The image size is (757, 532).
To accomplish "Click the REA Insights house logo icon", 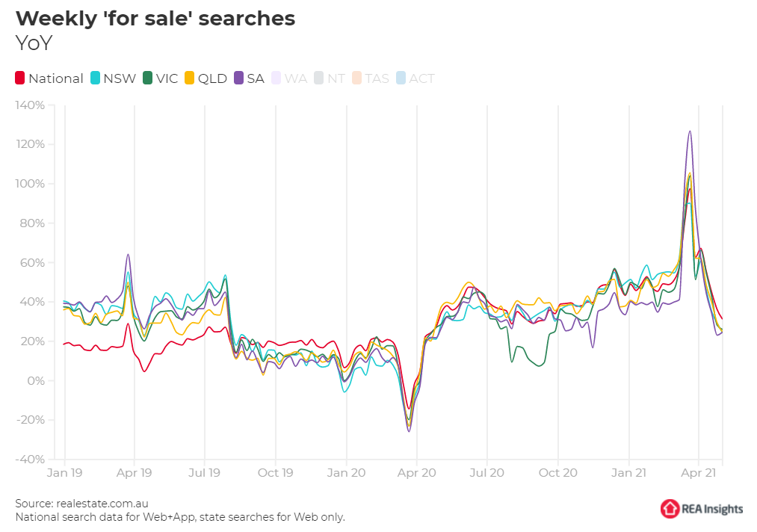I will [670, 509].
